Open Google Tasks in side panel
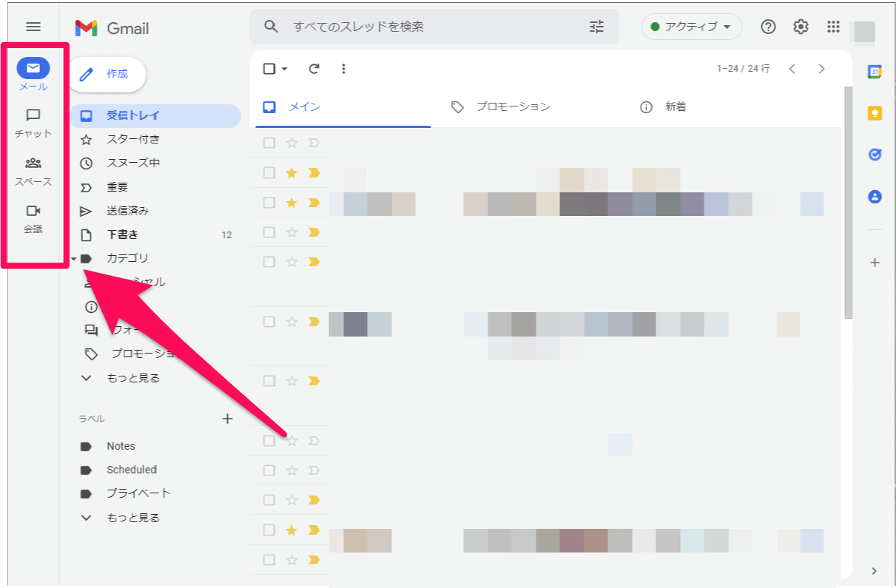 [x=875, y=155]
